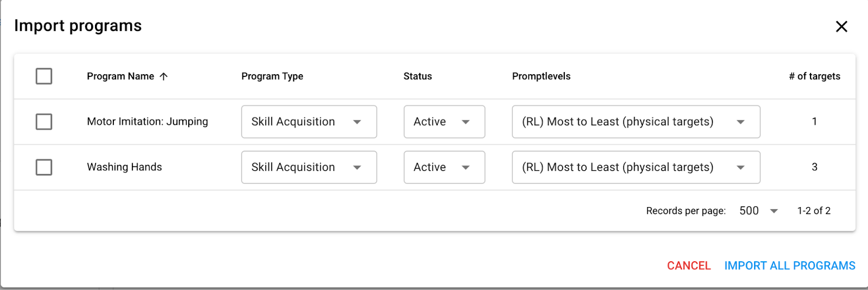The height and width of the screenshot is (290, 868).
Task: Click the sort arrow beside Program Name
Action: tap(164, 76)
